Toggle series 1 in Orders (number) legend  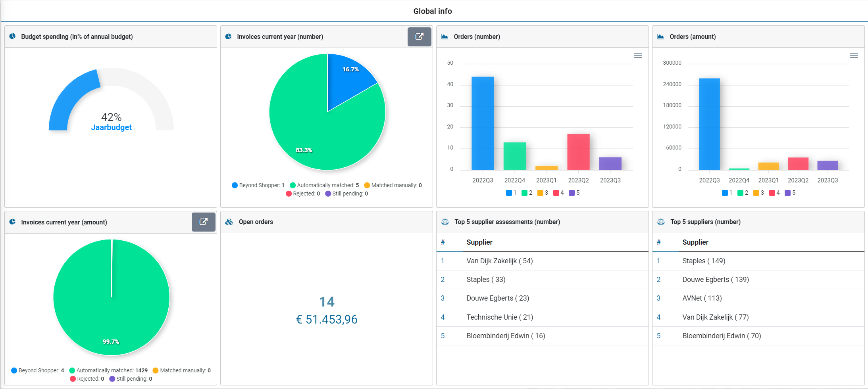[511, 193]
